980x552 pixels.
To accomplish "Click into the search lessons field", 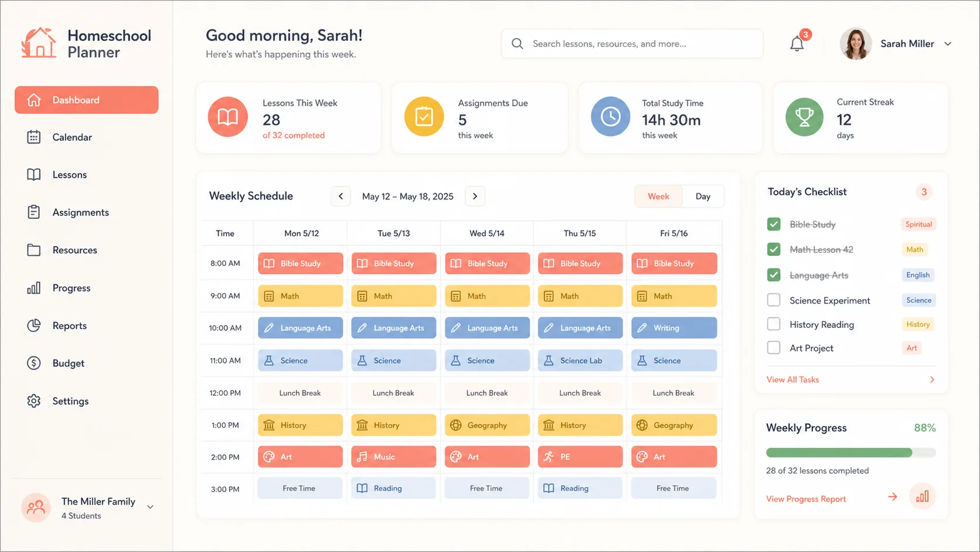I will point(632,44).
